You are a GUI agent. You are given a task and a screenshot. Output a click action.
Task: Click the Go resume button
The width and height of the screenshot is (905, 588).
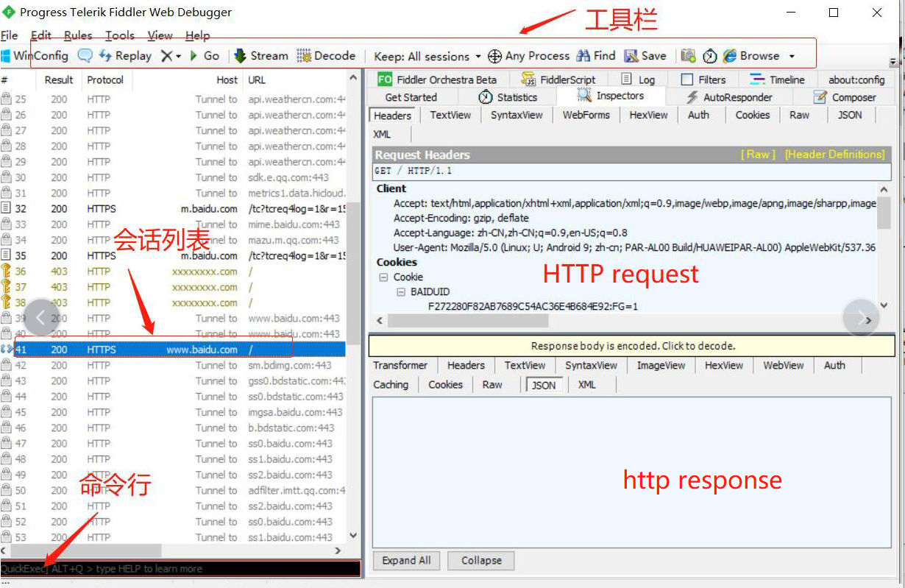[205, 56]
